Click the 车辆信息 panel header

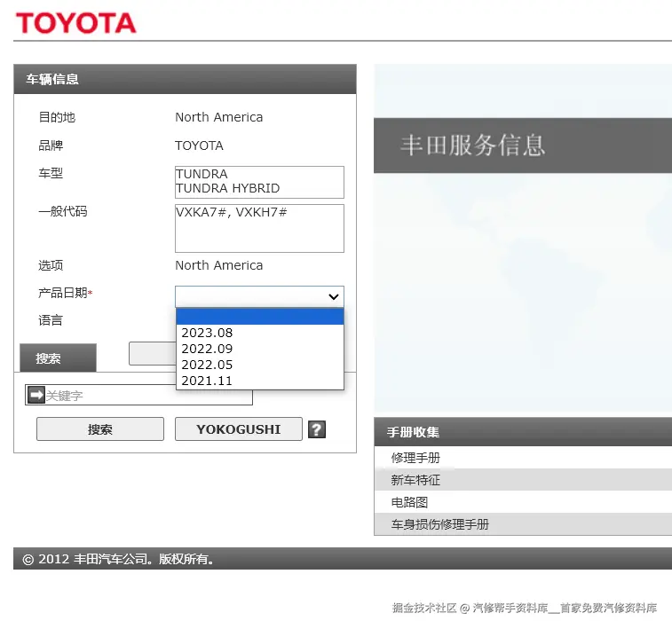[185, 79]
